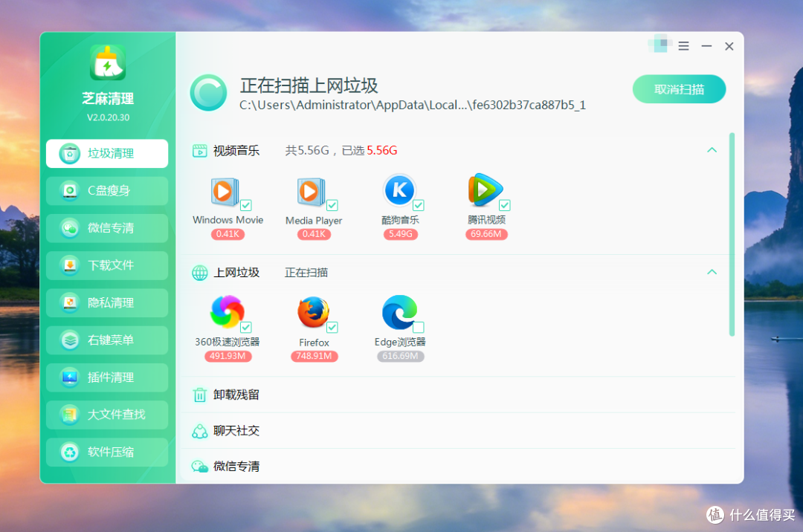Uncheck the Media Player checkbox
This screenshot has height=532, width=803.
(332, 205)
